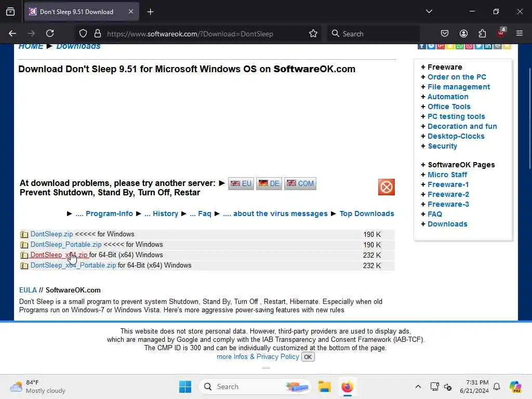532x399 pixels.
Task: Open Decoration and fun category
Action: (462, 126)
